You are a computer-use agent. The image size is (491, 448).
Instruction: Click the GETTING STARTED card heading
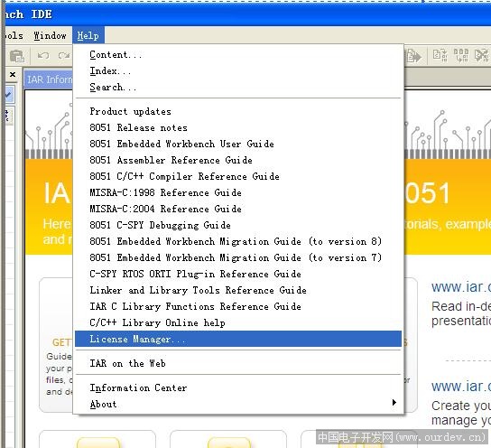61,342
